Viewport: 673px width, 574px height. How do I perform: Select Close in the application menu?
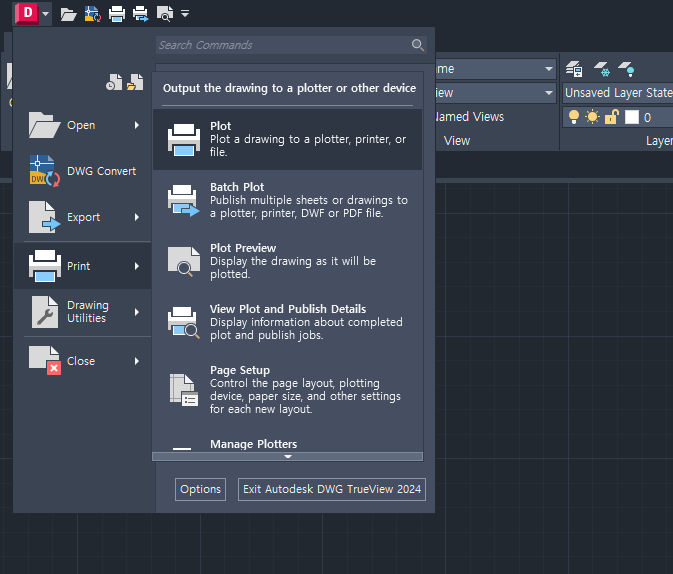point(84,361)
